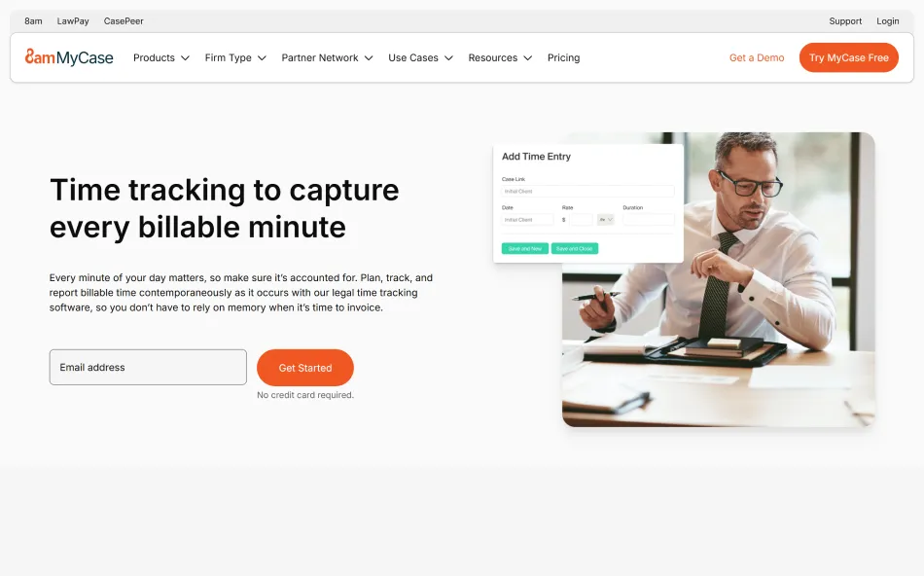The height and width of the screenshot is (576, 924).
Task: Click the 8am MyCase logo
Action: click(x=69, y=57)
